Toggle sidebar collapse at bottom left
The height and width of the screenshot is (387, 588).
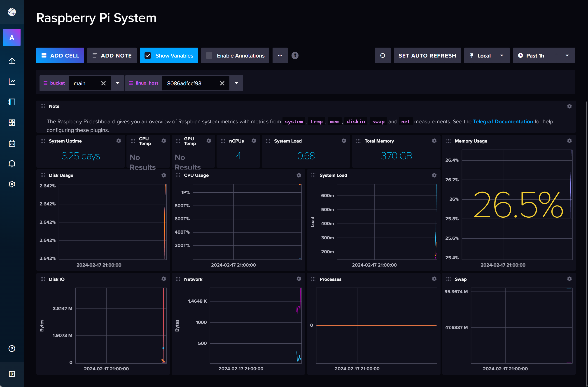coord(12,374)
